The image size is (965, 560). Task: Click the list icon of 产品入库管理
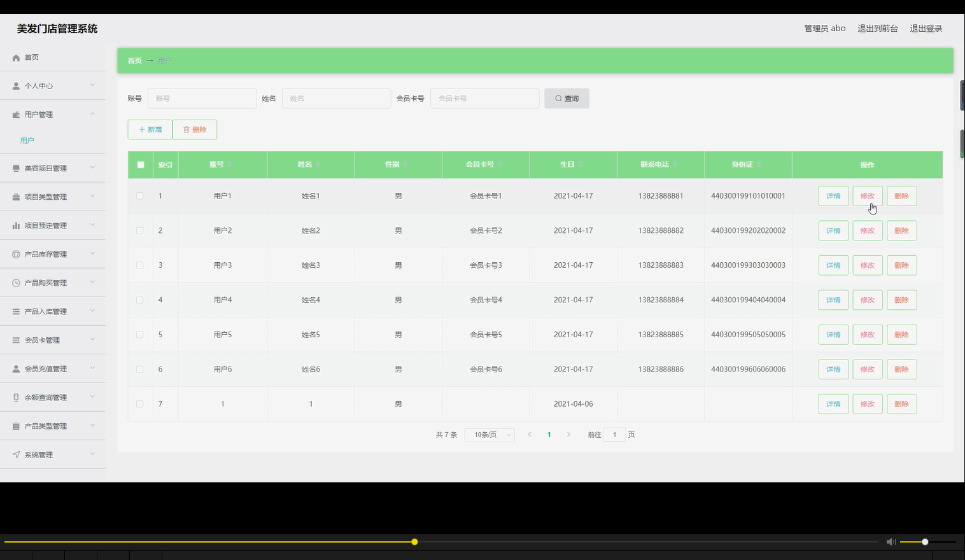[16, 311]
